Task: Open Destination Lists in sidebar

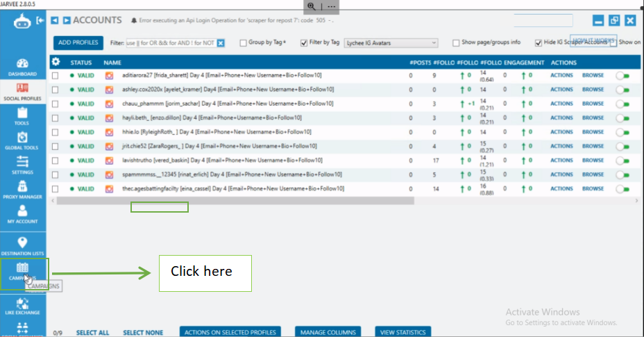Action: click(x=22, y=247)
